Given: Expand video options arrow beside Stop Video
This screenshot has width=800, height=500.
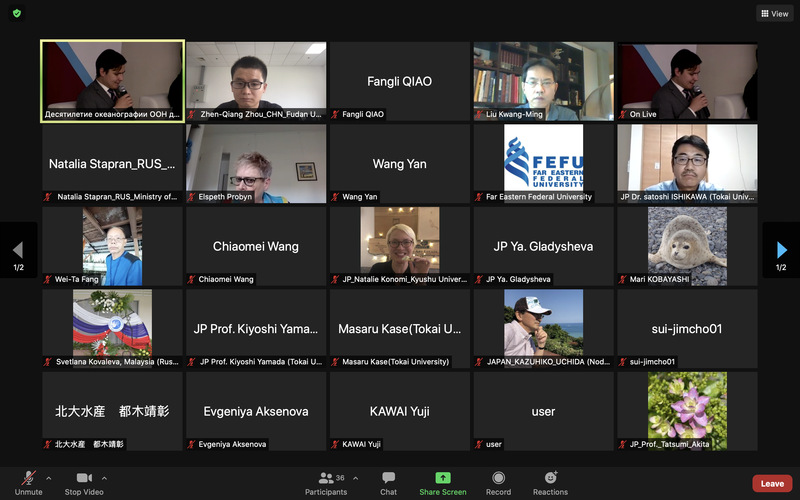Looking at the screenshot, I should coord(104,477).
